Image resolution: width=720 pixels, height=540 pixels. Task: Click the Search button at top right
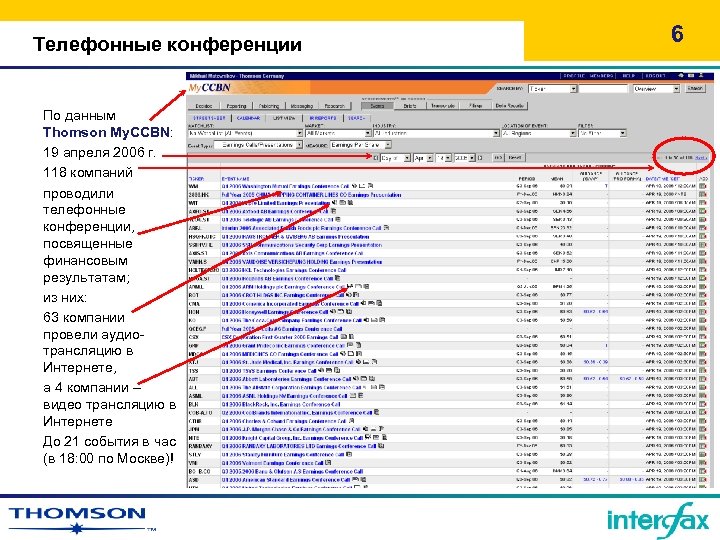[695, 88]
